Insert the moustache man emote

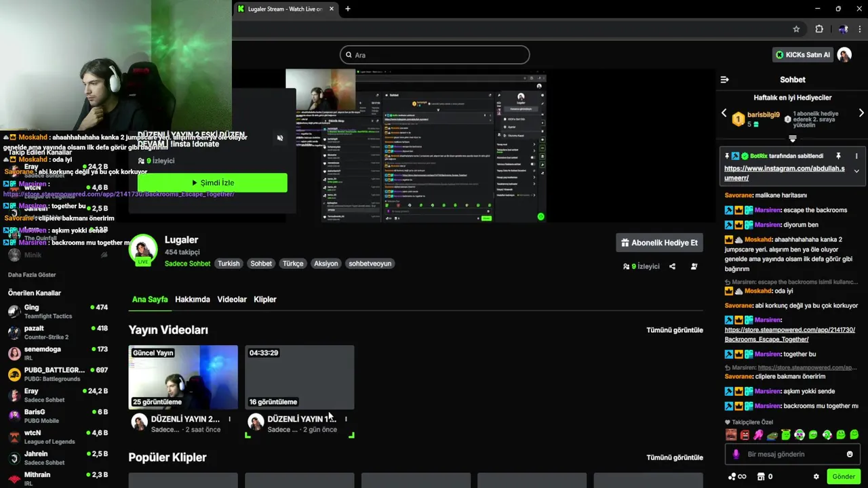[x=731, y=434]
